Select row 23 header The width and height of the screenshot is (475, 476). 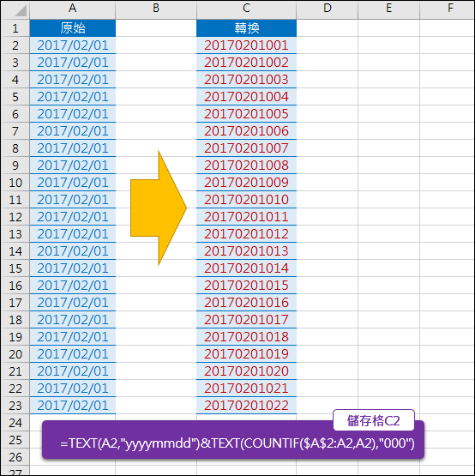coord(15,406)
